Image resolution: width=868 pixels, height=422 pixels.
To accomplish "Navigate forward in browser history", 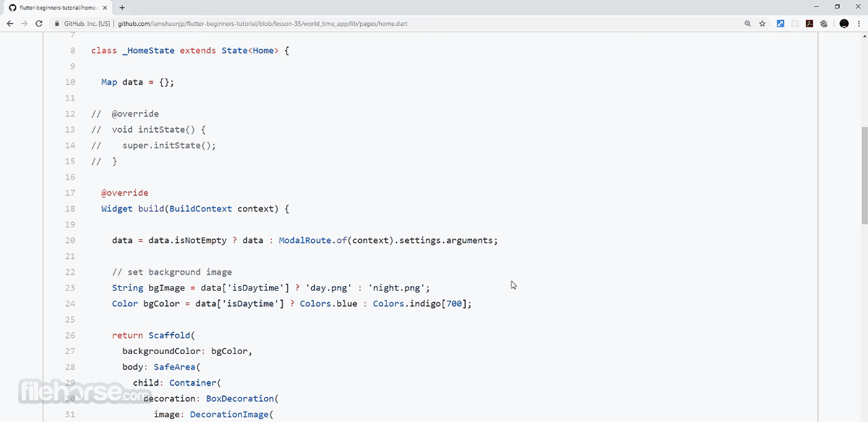I will (24, 24).
